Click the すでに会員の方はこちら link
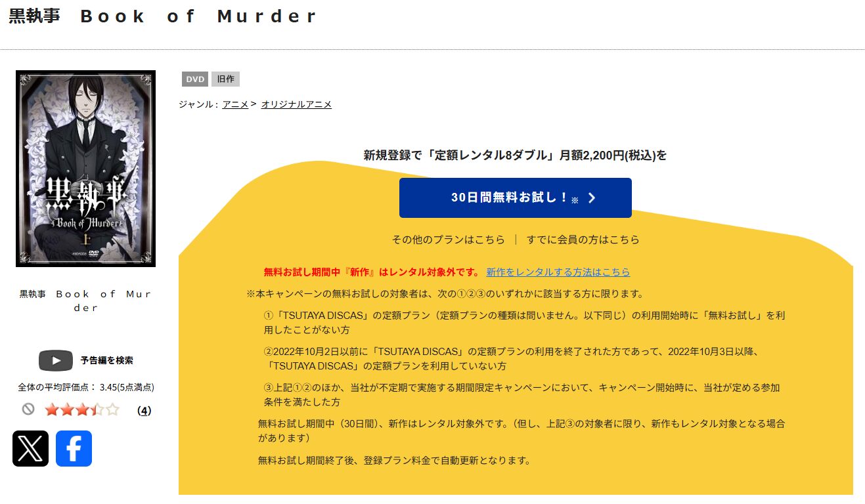Viewport: 865px width, 504px height. point(583,240)
